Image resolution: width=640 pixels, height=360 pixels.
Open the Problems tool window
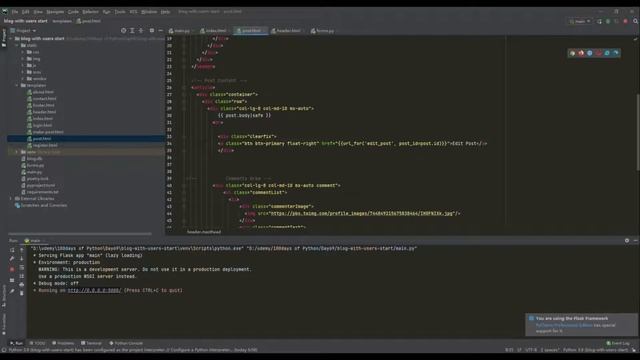tap(63, 343)
